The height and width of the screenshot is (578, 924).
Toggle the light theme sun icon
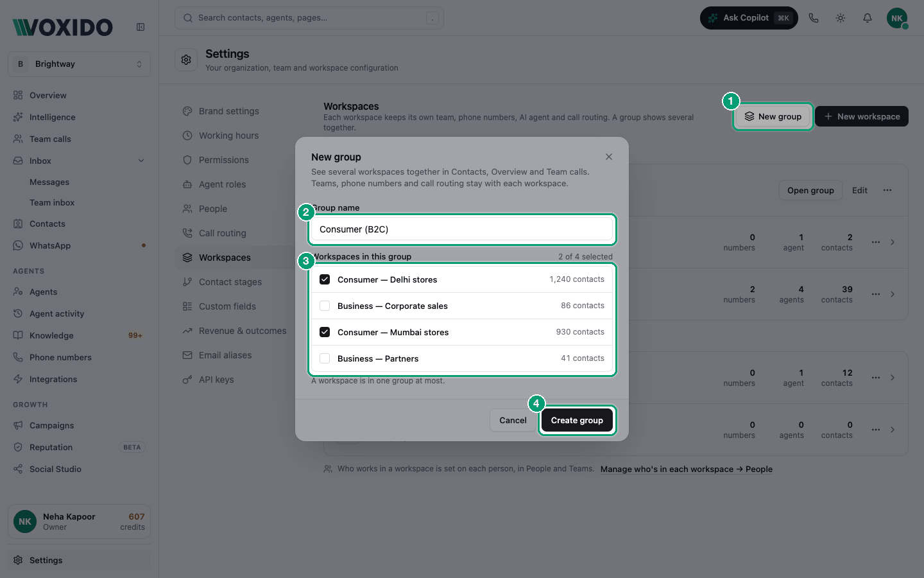tap(841, 18)
